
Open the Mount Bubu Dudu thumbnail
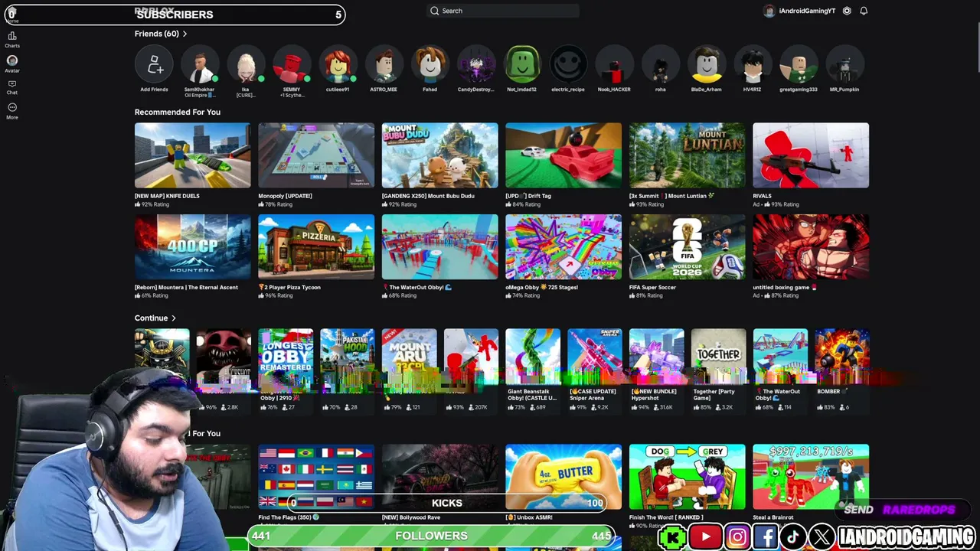[x=440, y=155]
